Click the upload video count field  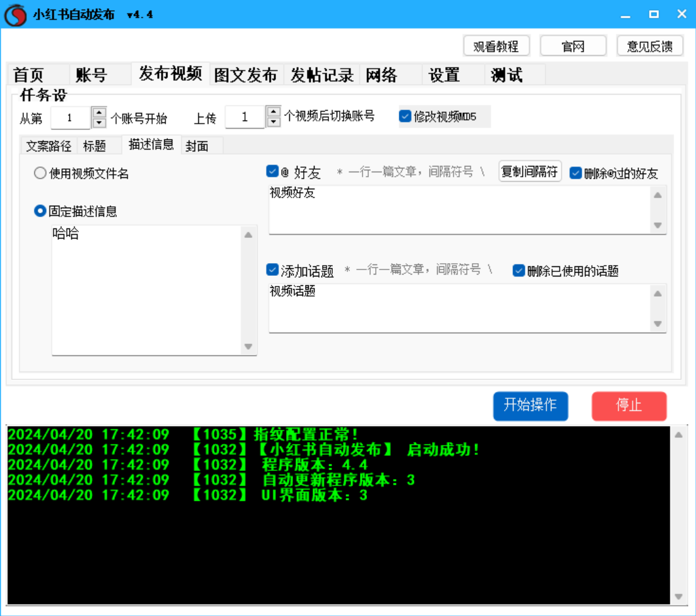(x=245, y=117)
